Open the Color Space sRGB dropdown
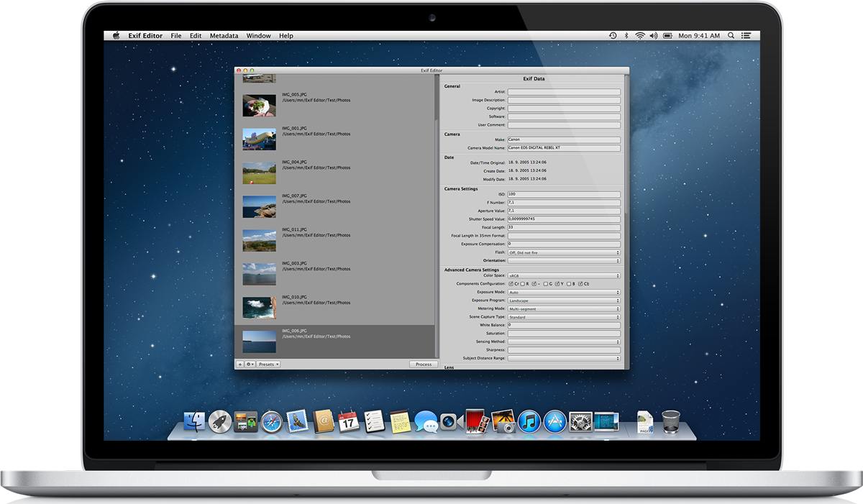 coord(564,275)
